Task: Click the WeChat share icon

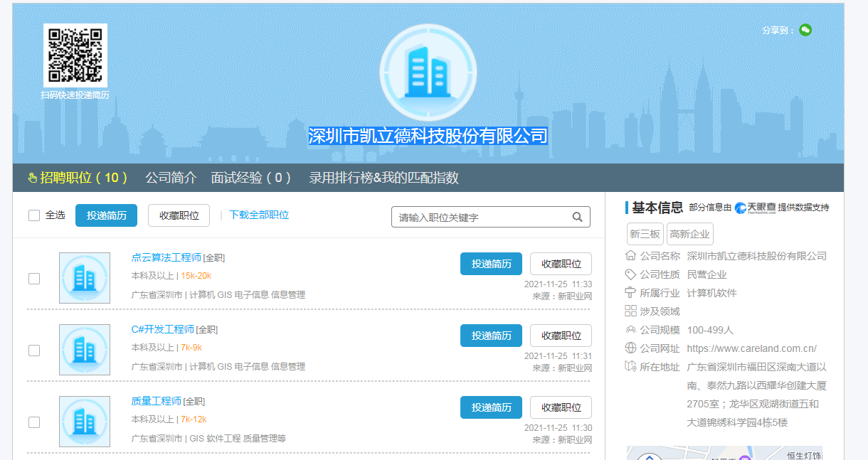Action: coord(805,30)
